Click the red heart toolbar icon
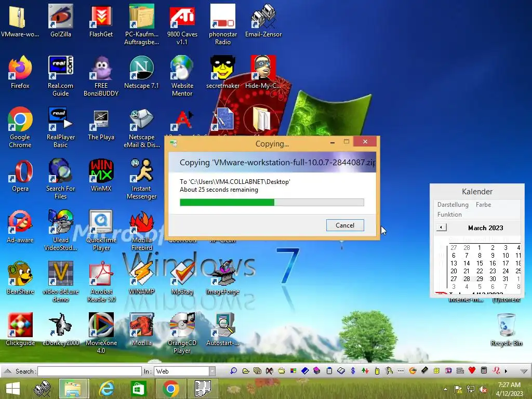Image resolution: width=532 pixels, height=399 pixels. [472, 370]
